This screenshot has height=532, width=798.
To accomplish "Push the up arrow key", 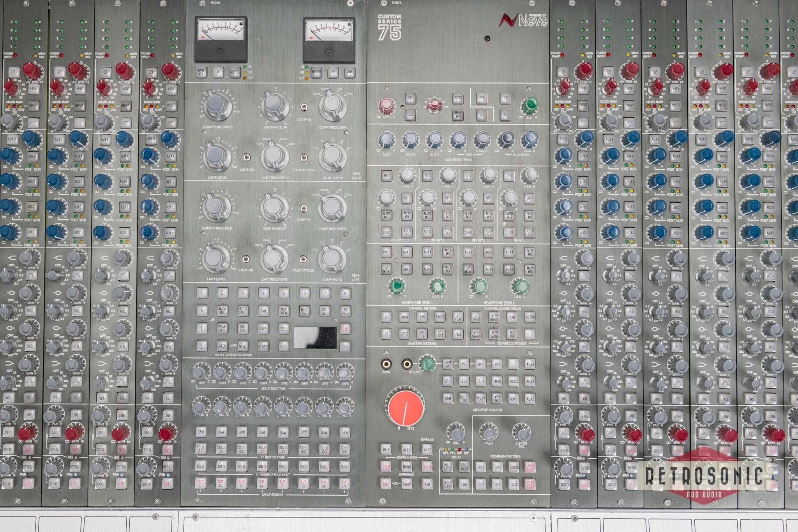I will point(202,328).
